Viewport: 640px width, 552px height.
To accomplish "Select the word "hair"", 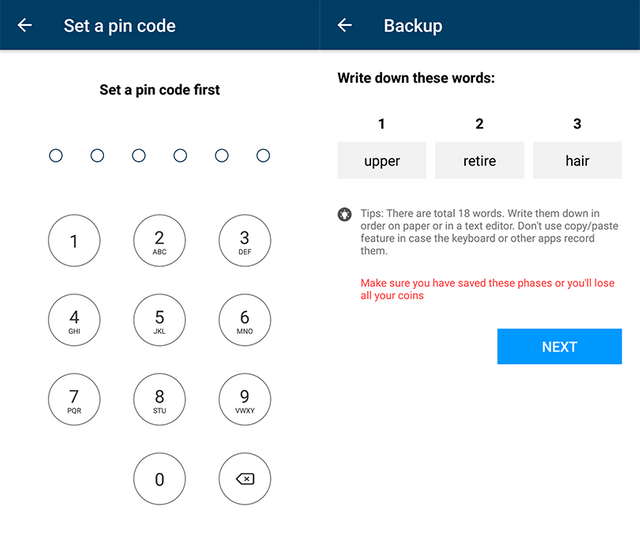I will (x=577, y=160).
